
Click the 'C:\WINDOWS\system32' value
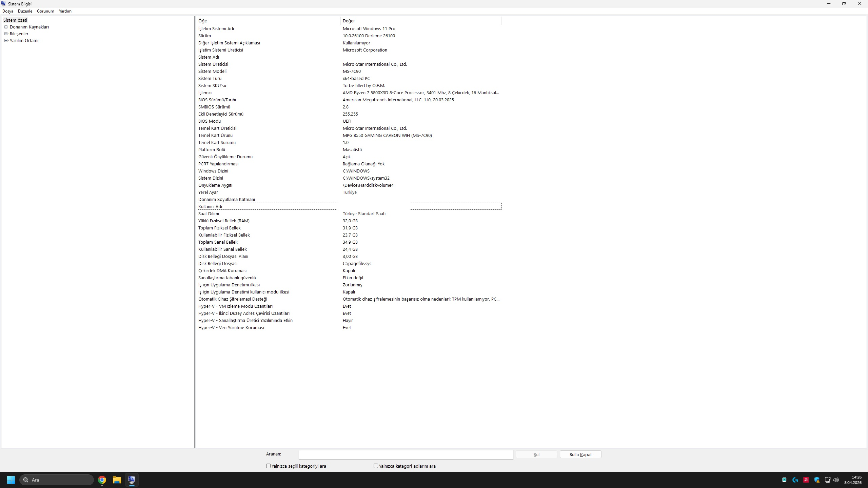coord(366,178)
